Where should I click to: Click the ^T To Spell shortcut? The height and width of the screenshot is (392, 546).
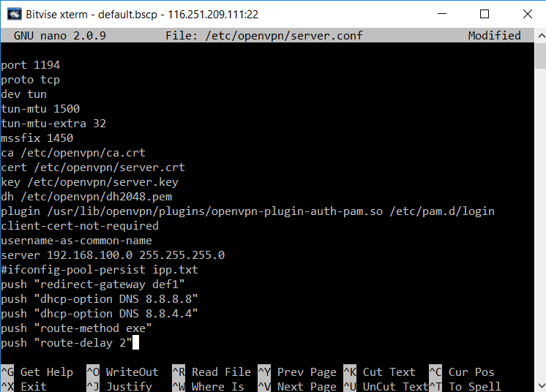[x=465, y=386]
